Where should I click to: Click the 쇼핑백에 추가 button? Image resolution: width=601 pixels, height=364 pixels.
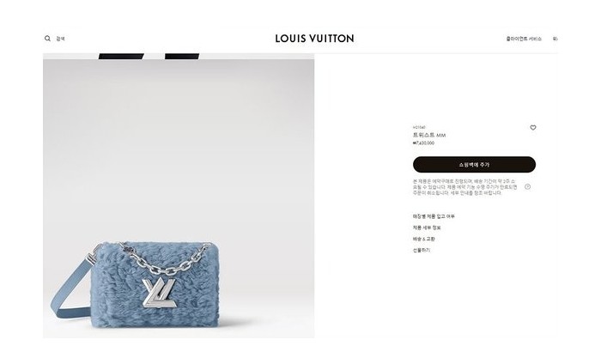tap(474, 164)
